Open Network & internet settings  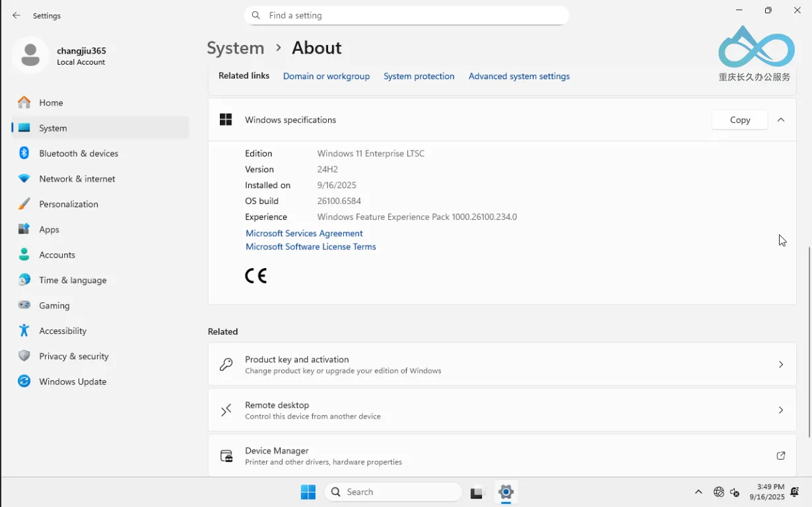tap(100, 179)
